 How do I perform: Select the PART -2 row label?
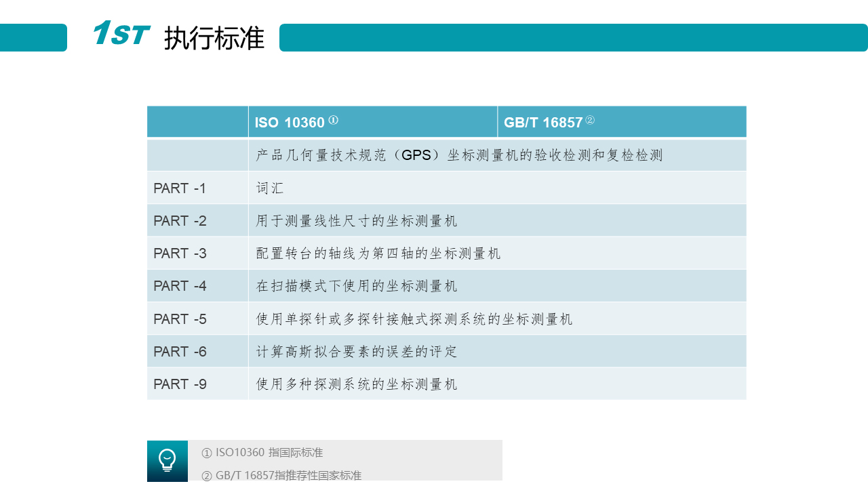(x=180, y=221)
